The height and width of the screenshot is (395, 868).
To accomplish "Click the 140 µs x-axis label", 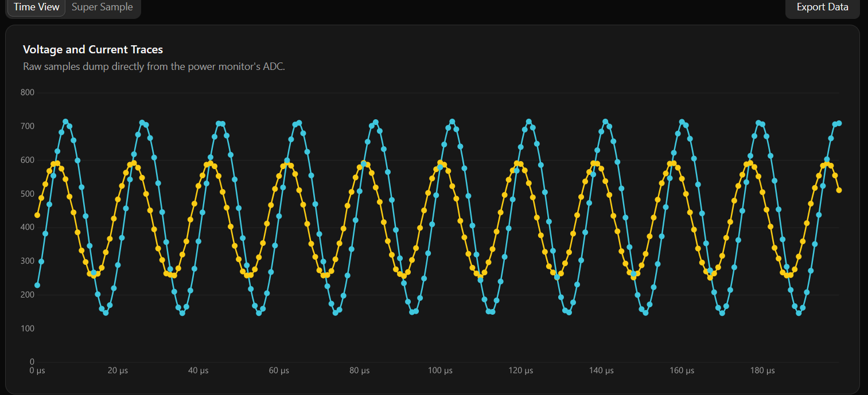I will click(601, 371).
